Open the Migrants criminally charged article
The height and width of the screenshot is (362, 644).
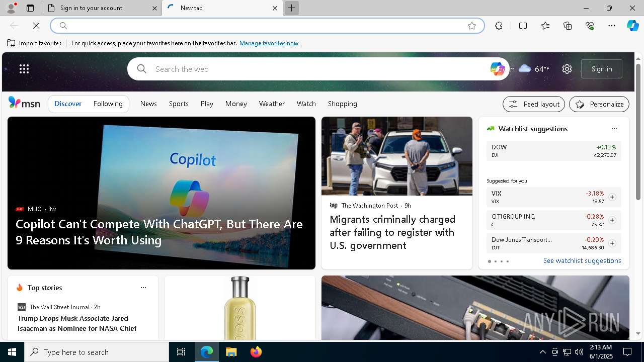tap(392, 232)
